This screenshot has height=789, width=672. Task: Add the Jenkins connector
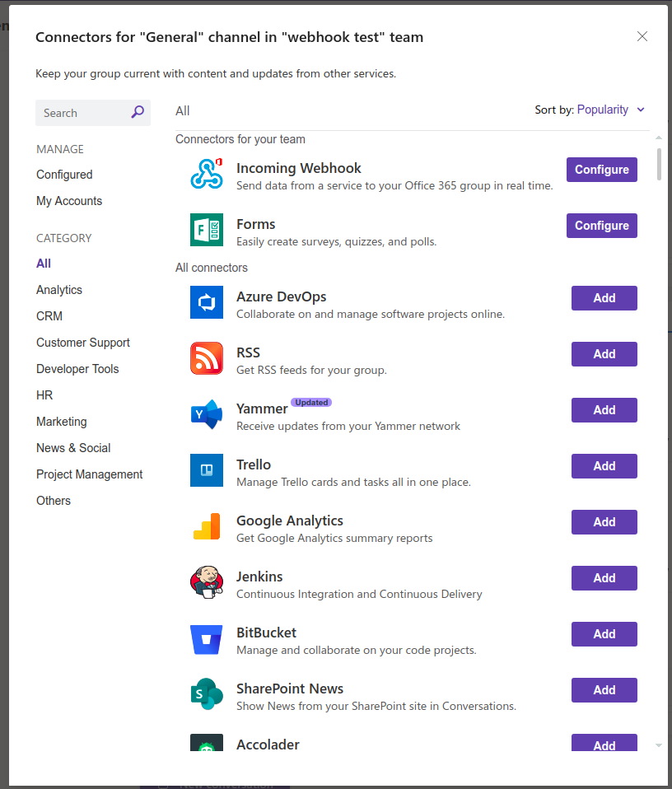[604, 578]
